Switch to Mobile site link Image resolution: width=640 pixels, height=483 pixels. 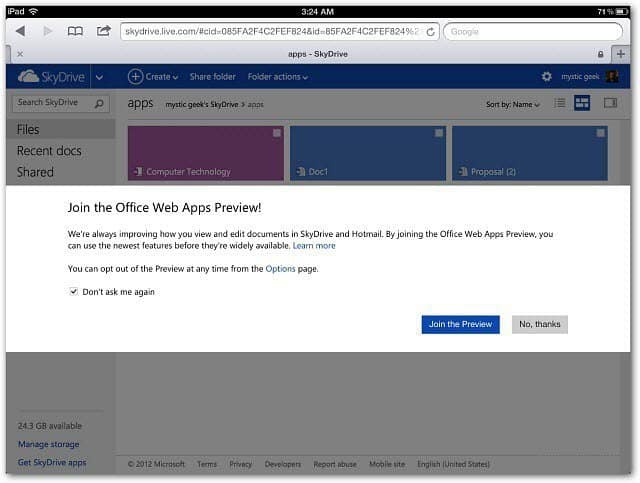pyautogui.click(x=387, y=464)
